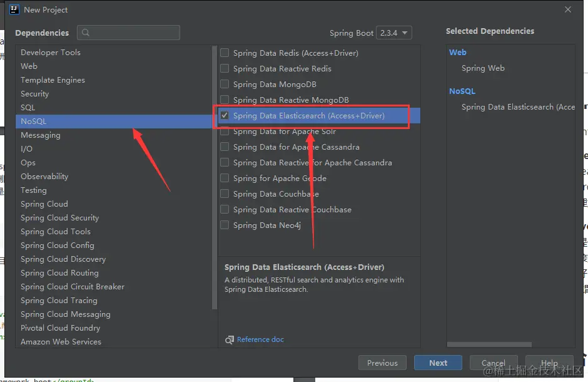This screenshot has height=382, width=588.
Task: Cancel the New Project wizard
Action: point(494,363)
